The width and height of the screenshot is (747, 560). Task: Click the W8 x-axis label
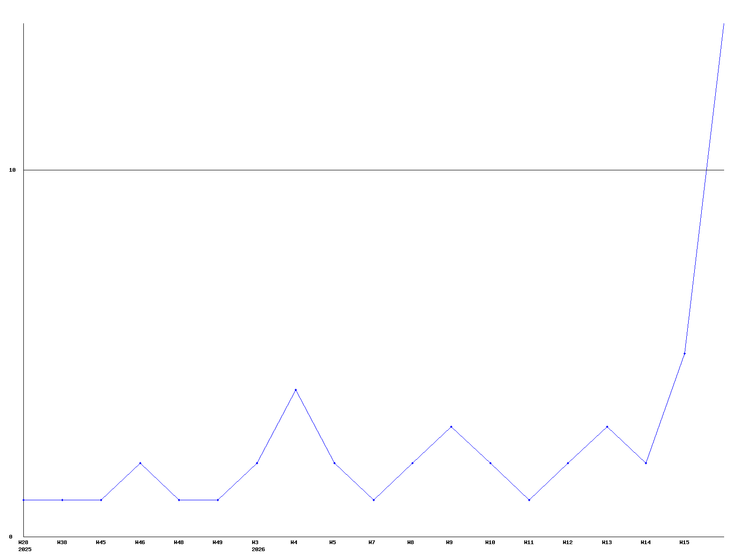410,542
